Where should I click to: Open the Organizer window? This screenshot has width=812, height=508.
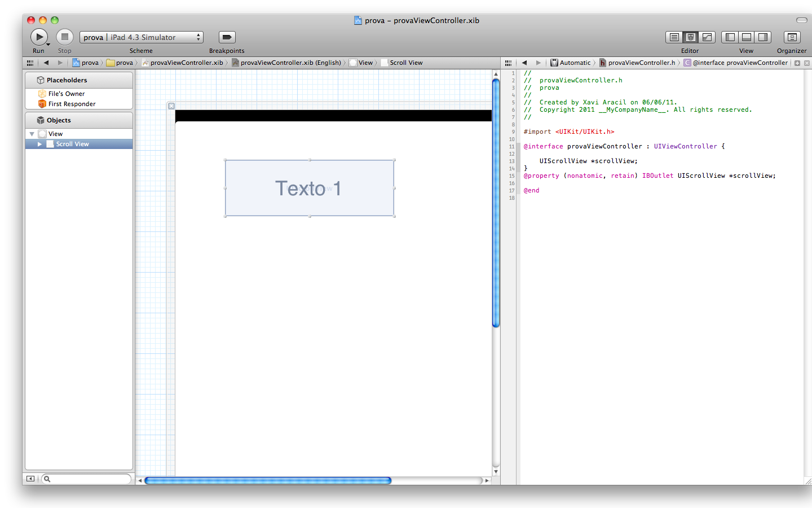[x=792, y=37]
